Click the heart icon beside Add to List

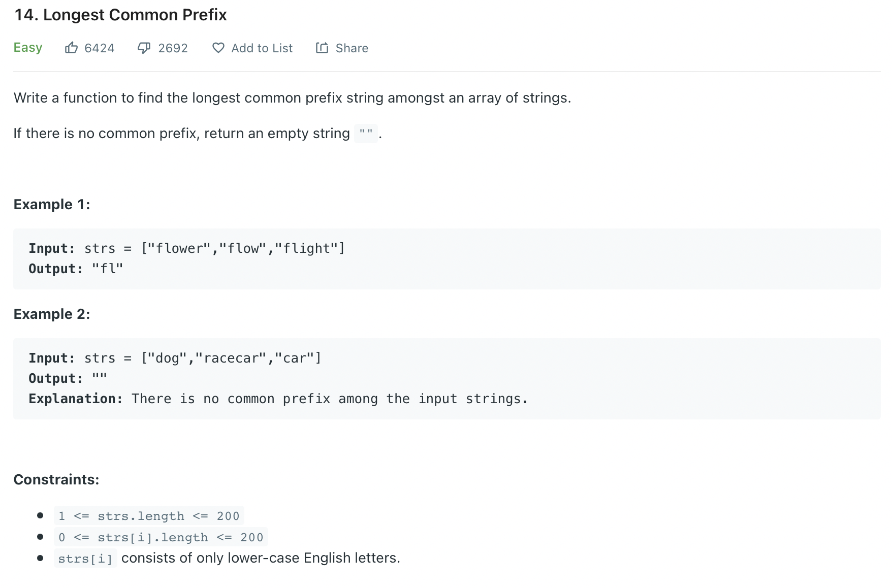coord(218,48)
